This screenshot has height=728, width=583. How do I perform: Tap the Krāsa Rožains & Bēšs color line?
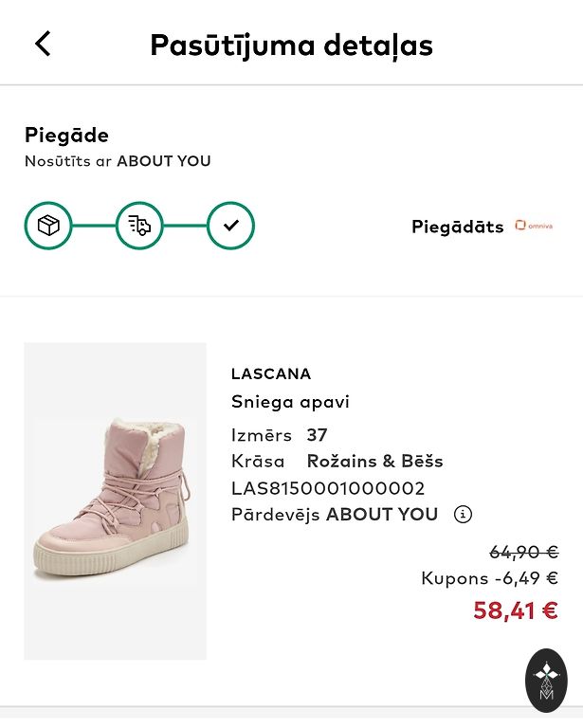pyautogui.click(x=337, y=462)
